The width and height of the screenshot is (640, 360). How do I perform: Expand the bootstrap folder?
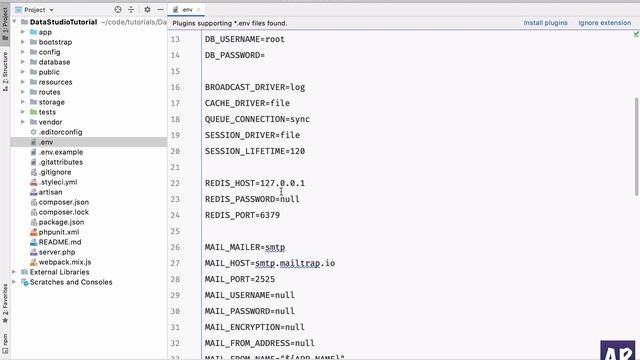23,42
